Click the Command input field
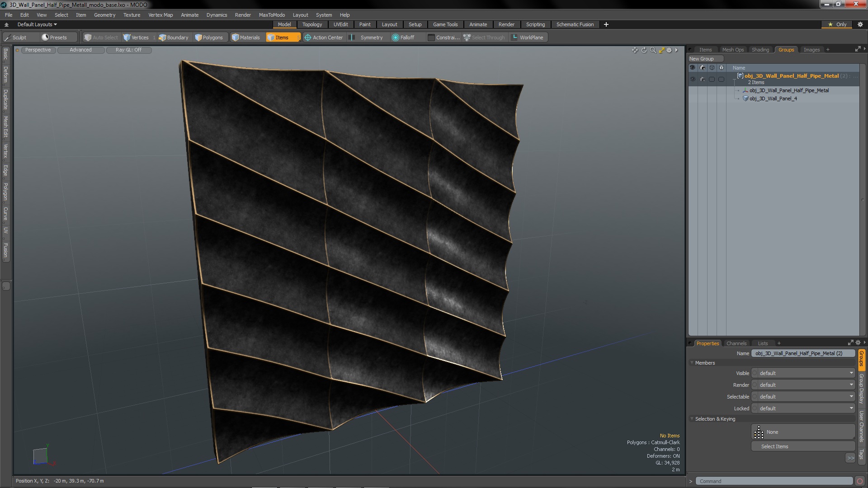The image size is (868, 488). tap(774, 481)
